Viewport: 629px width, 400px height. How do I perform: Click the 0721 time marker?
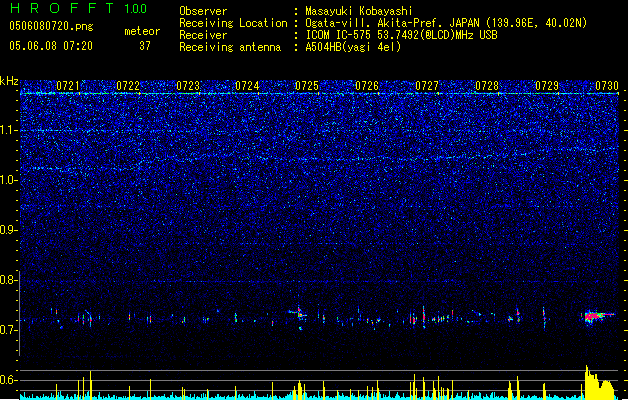click(x=68, y=86)
